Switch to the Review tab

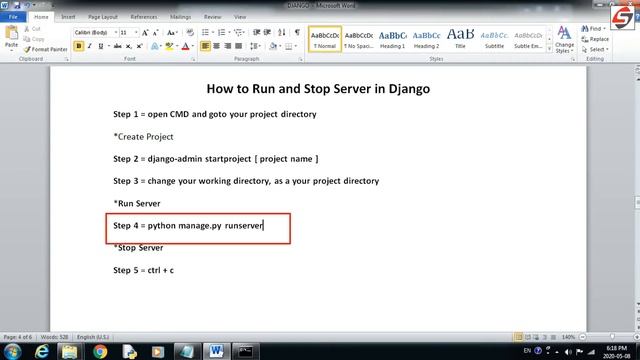click(212, 17)
